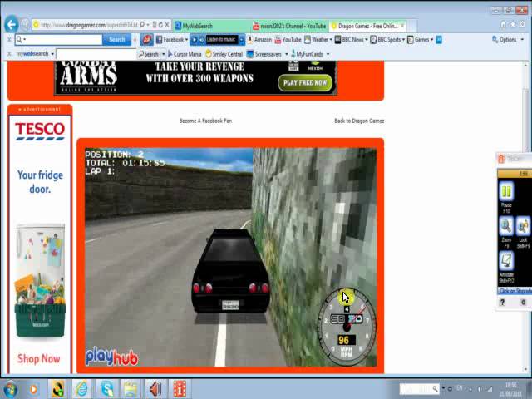The height and width of the screenshot is (399, 532).
Task: Click the red toolbar logo icon beside Facebook
Action: 146,40
